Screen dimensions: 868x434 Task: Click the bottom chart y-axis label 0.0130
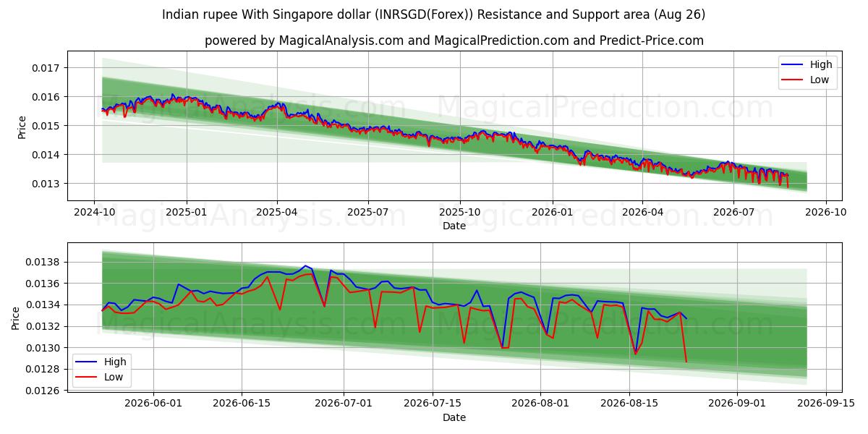(43, 348)
